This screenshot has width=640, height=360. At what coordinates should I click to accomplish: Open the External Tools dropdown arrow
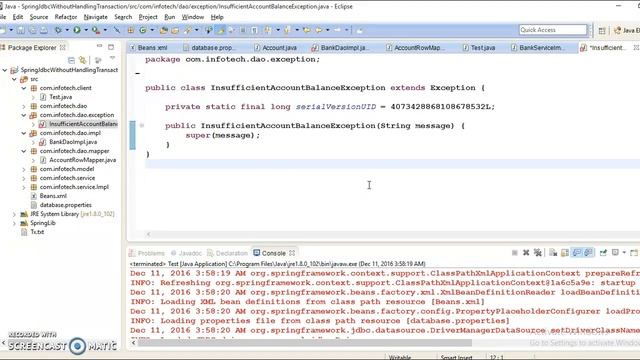105,30
